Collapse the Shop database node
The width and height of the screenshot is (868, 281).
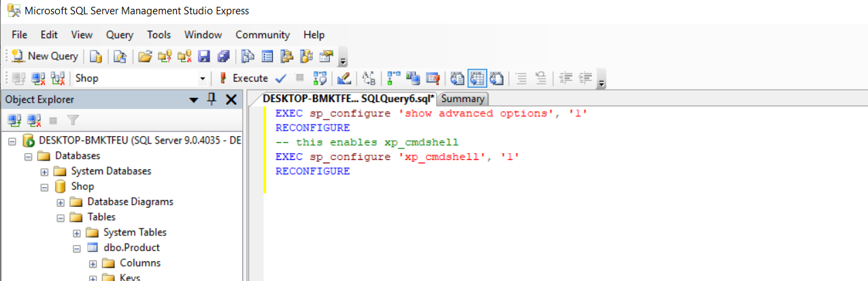pyautogui.click(x=45, y=186)
